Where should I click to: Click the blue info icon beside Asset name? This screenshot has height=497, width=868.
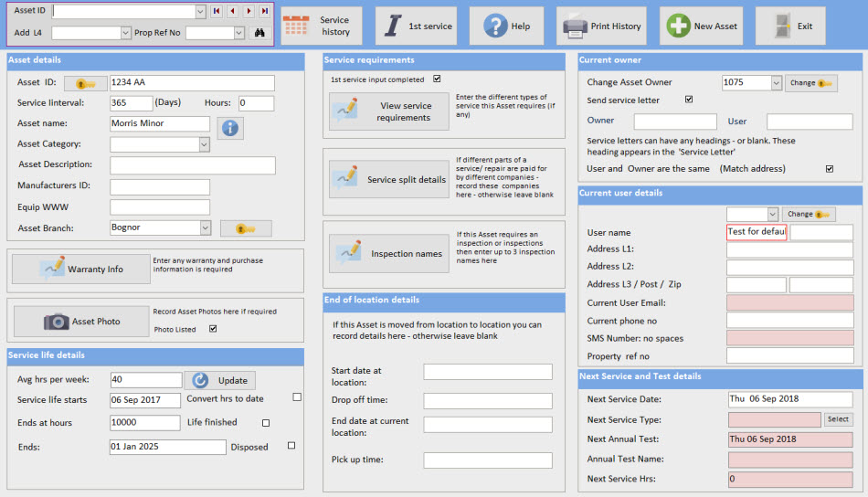[x=229, y=128]
